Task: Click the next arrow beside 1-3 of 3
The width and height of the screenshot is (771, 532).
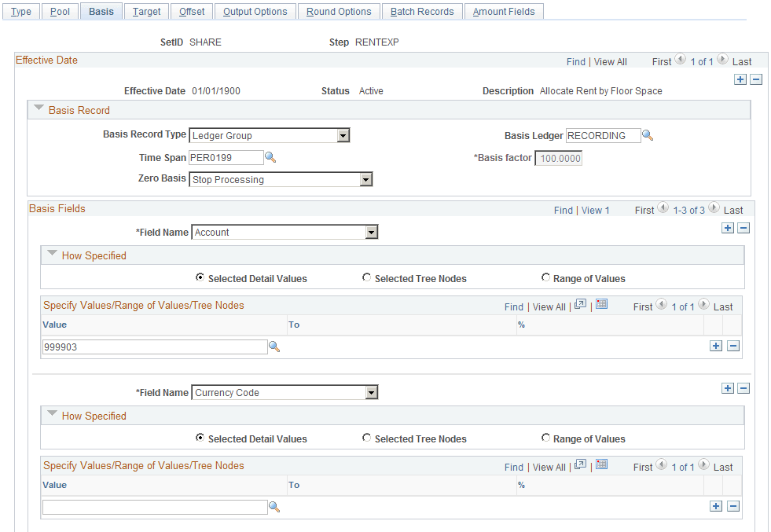Action: click(714, 210)
